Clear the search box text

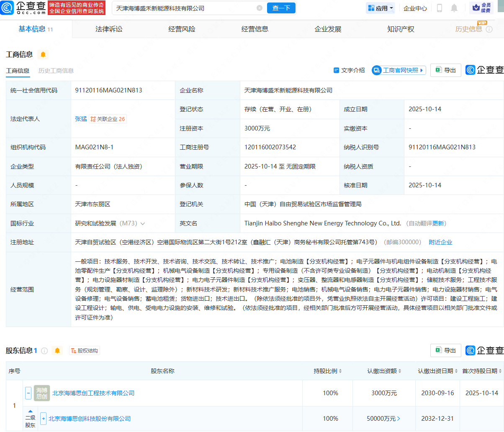click(260, 8)
